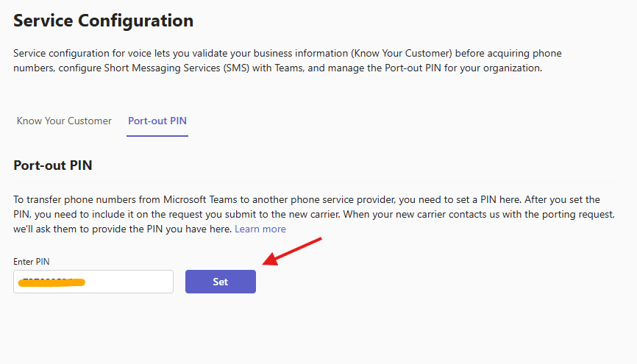Switch to the Know Your Customer tab
The width and height of the screenshot is (637, 364).
pos(64,121)
